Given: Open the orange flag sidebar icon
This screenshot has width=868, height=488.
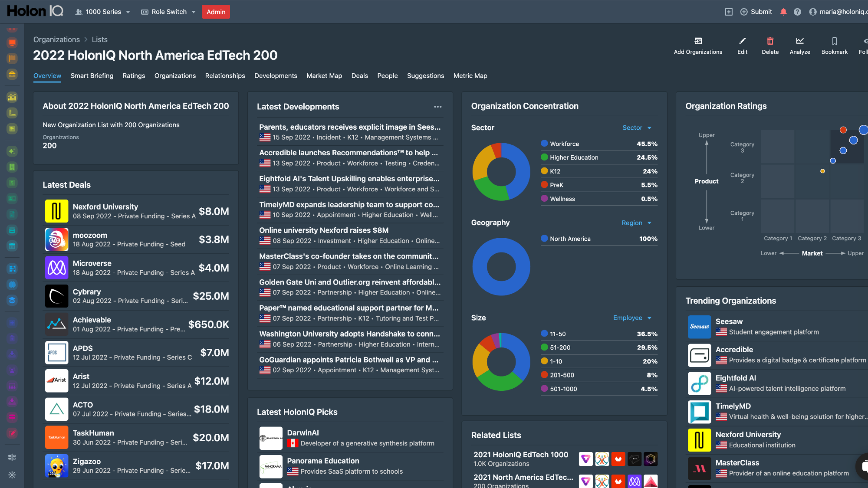Looking at the screenshot, I should click(x=12, y=58).
